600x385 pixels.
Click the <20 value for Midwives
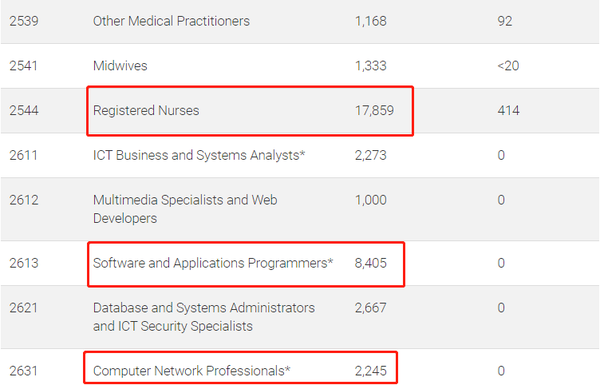tap(508, 66)
